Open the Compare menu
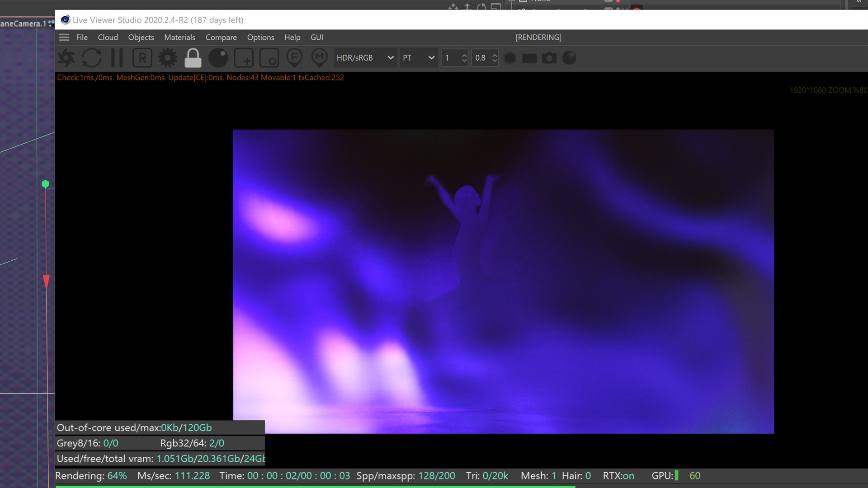868x488 pixels. point(221,38)
